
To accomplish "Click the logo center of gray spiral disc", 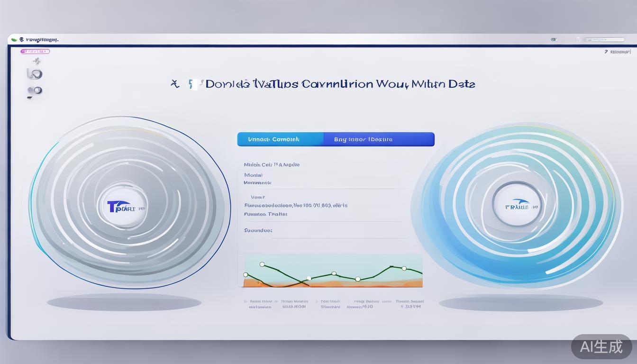I will click(122, 207).
